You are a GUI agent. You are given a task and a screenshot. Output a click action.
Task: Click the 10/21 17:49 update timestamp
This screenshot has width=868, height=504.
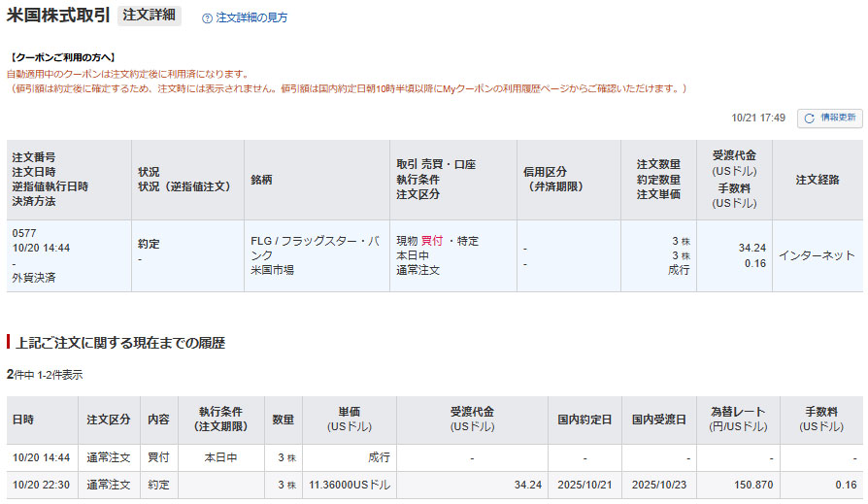(758, 118)
